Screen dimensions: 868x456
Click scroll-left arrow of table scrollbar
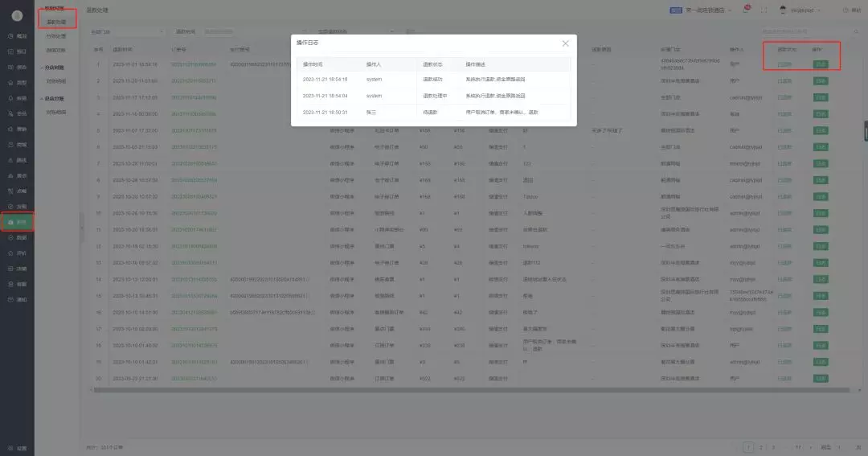(x=91, y=390)
